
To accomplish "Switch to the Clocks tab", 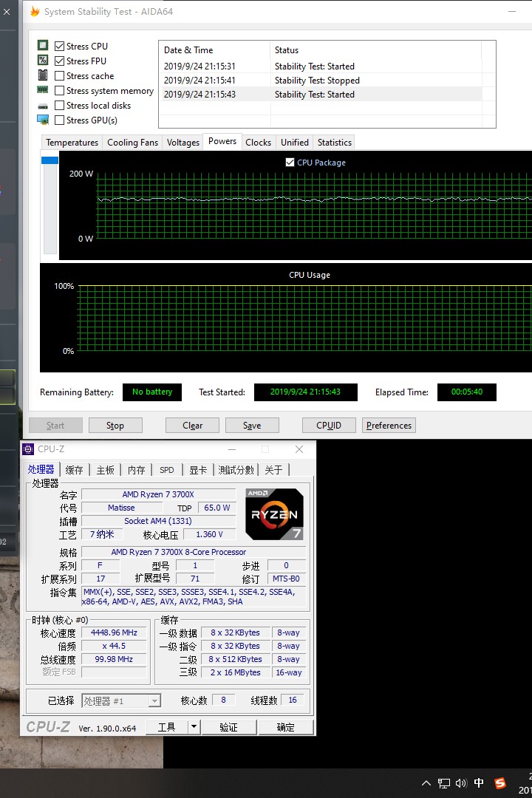I will tap(258, 143).
